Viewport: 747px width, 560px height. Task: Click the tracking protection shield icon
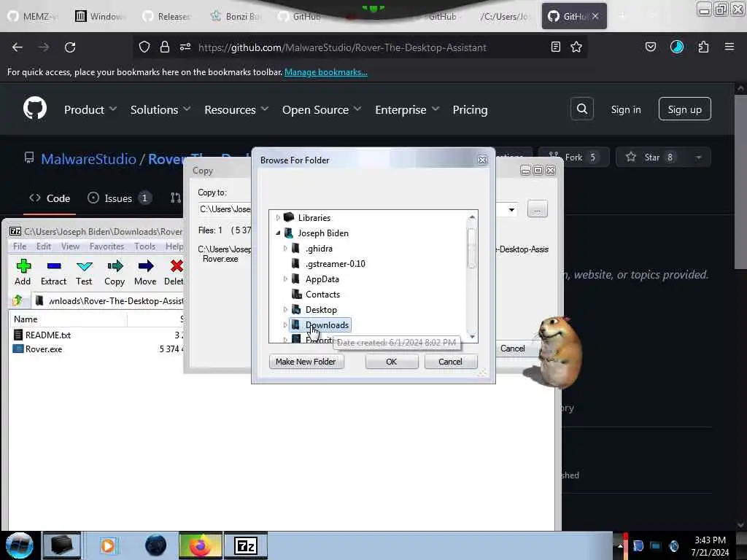[x=144, y=47]
